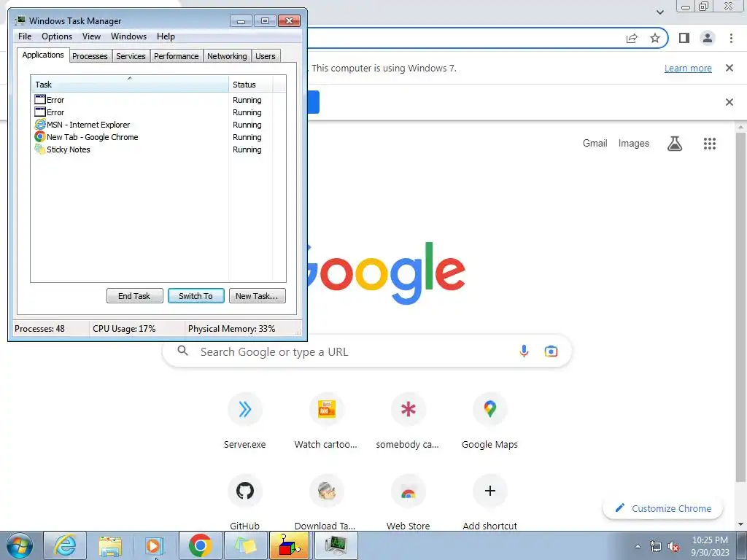Click the Task Manager taskbar icon
This screenshot has height=560, width=747.
click(x=336, y=545)
